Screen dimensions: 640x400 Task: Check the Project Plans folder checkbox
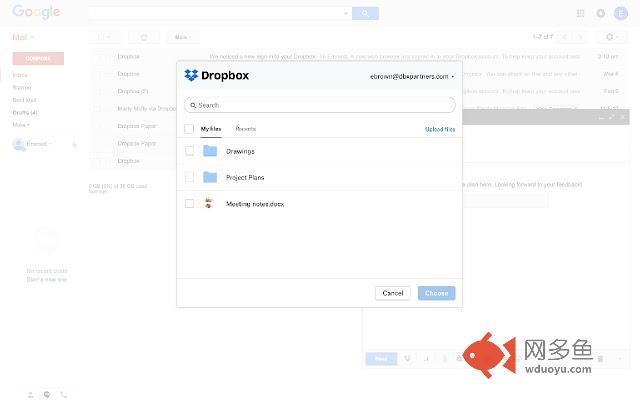189,177
